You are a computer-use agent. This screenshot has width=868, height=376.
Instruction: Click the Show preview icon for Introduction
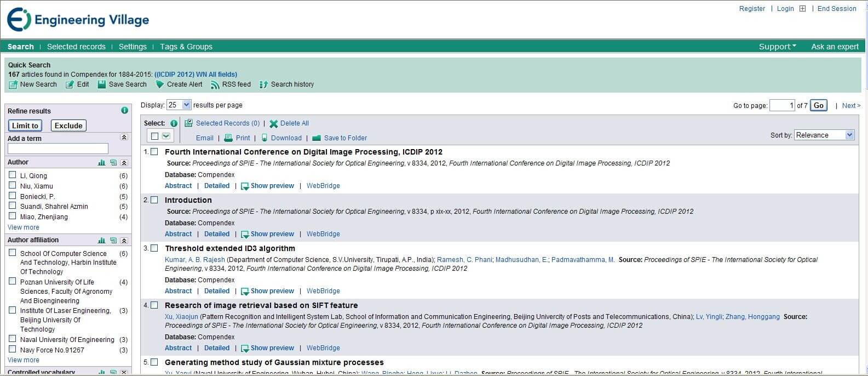point(245,235)
